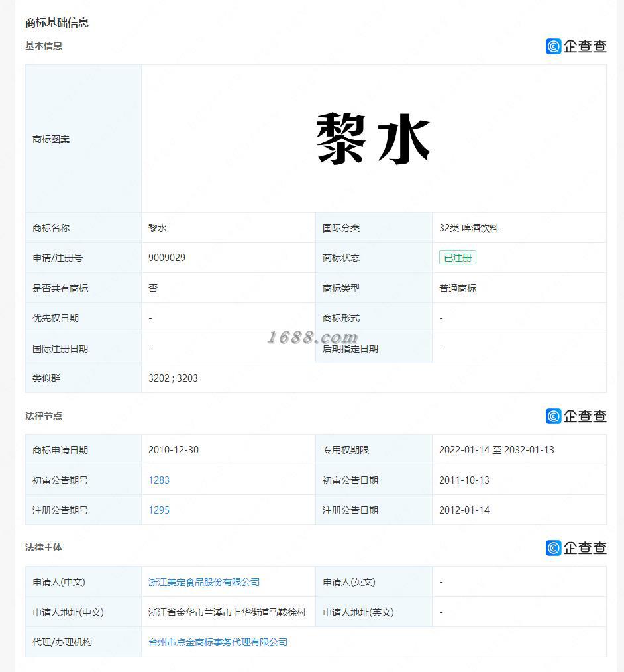Screen dimensions: 624x672
Task: Click the 国际注册日期 label
Action: point(60,349)
